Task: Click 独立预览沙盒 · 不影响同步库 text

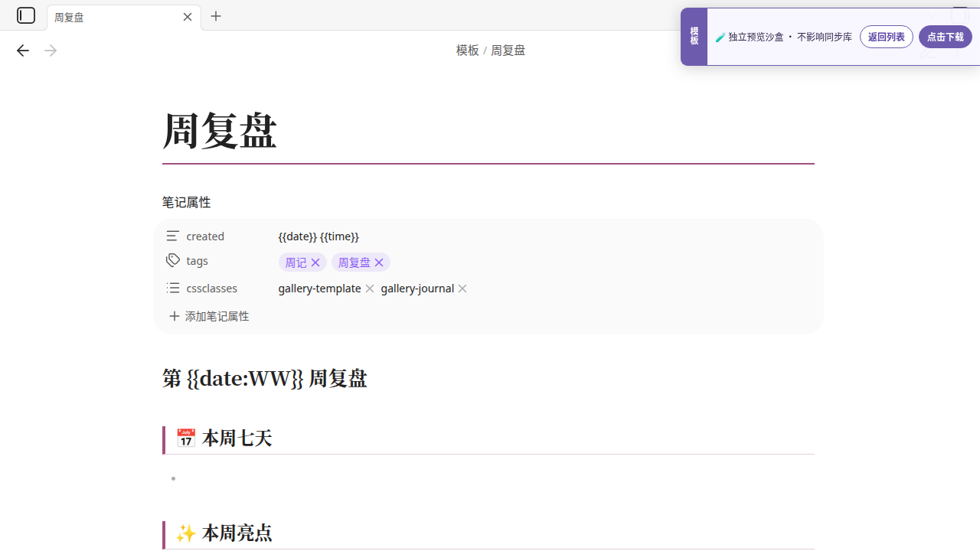Action: 790,37
